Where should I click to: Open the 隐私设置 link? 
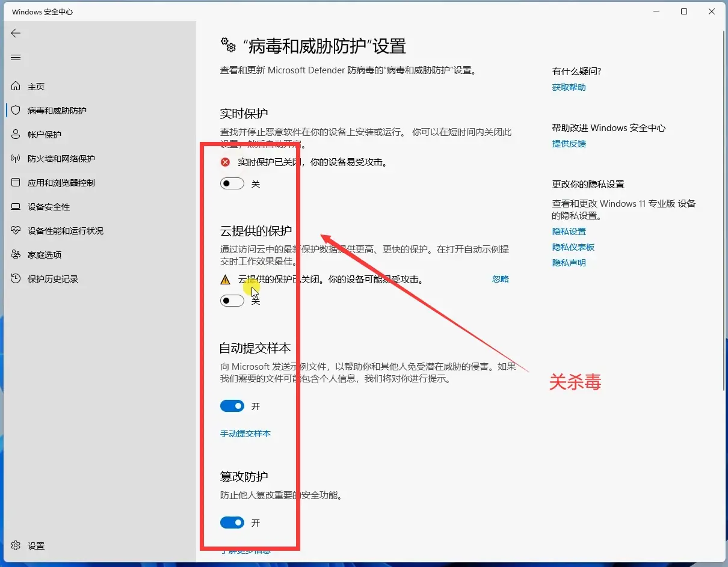(569, 231)
